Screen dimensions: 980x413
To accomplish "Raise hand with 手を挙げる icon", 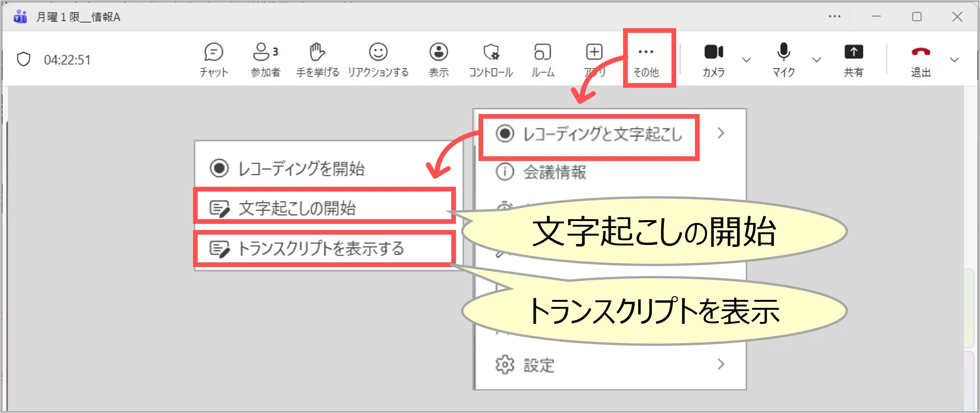I will [x=317, y=59].
